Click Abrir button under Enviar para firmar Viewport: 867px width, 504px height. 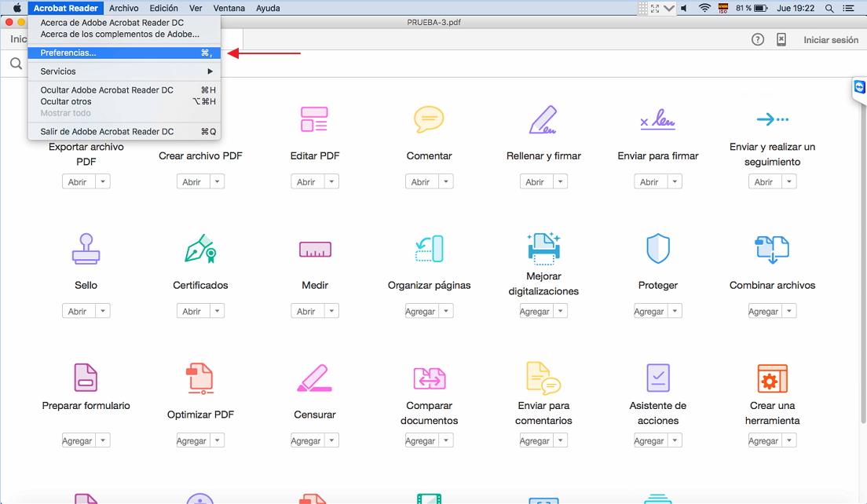649,181
